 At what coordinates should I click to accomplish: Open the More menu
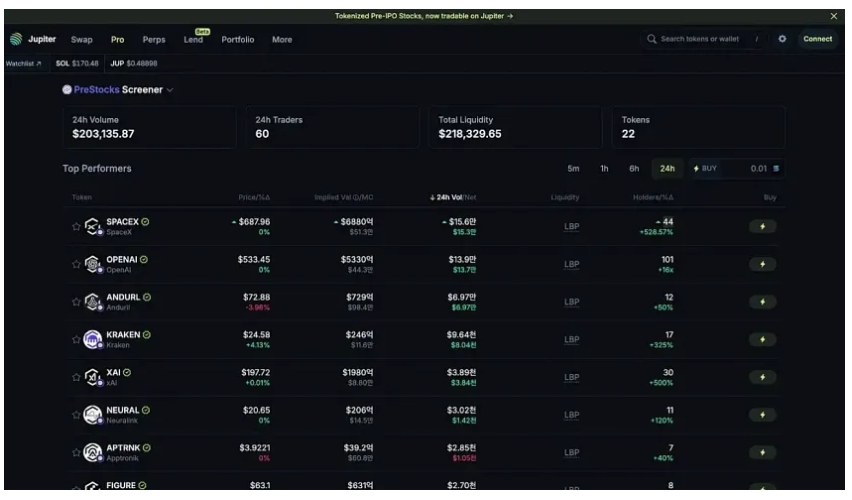coord(282,40)
